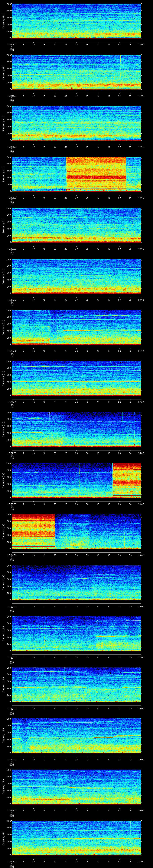Select the spectrogram panel beginning 10:15:00
The image size is (153, 868).
coord(76,72)
